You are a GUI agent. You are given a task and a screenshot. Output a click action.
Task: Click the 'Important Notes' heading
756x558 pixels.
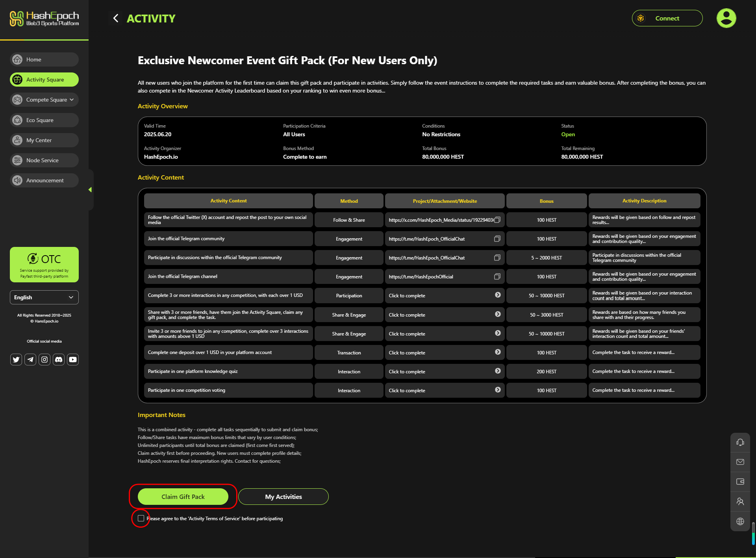pos(161,415)
